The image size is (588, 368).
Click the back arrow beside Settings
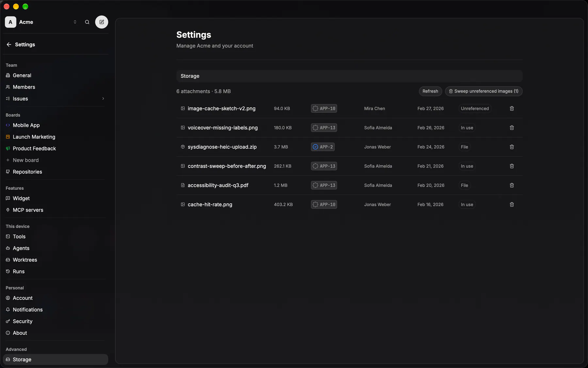[x=9, y=44]
